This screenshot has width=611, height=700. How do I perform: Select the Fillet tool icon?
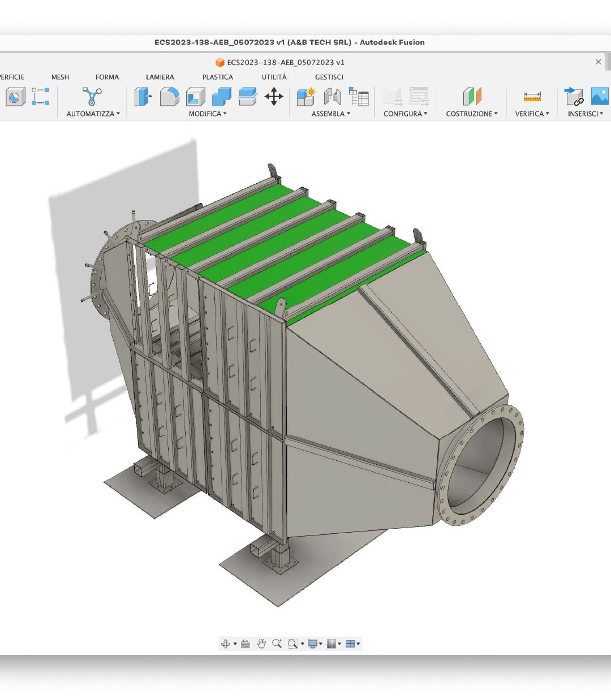169,97
